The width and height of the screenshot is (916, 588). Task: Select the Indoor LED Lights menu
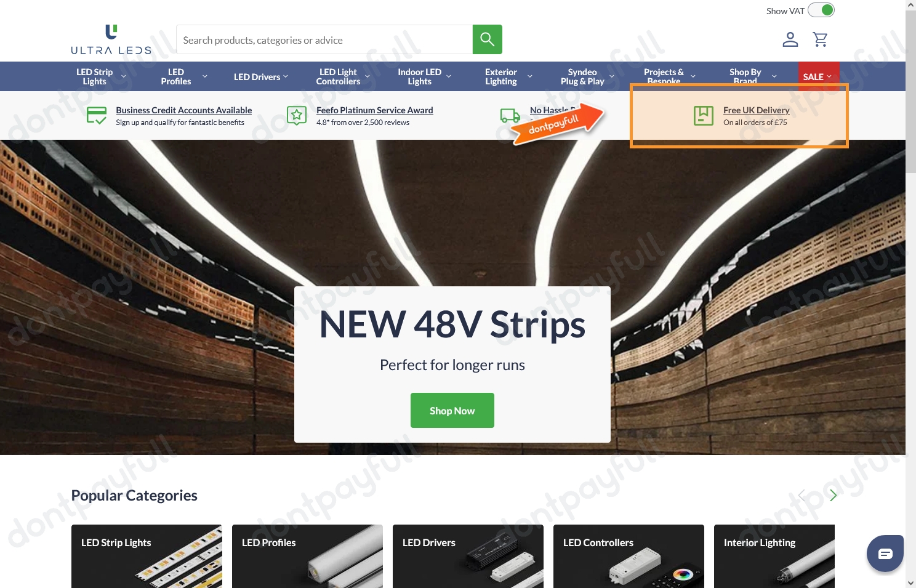424,76
